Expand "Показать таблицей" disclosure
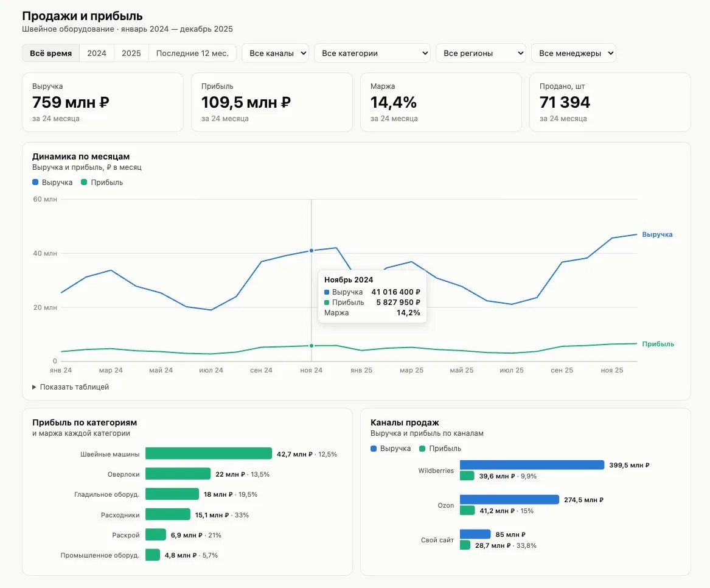This screenshot has width=710, height=588. click(x=71, y=387)
